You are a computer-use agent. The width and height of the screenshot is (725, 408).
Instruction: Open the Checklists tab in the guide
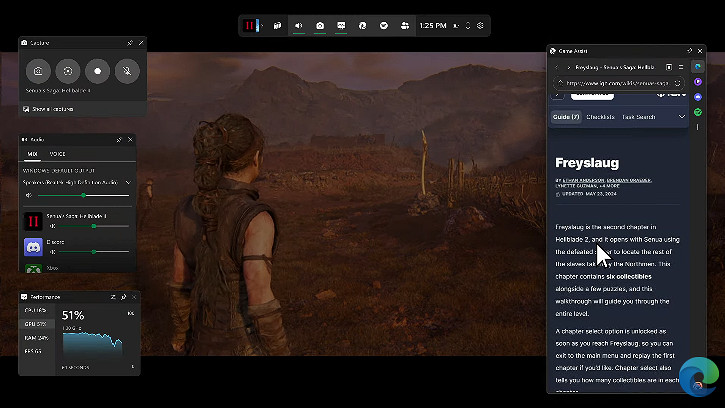point(600,117)
